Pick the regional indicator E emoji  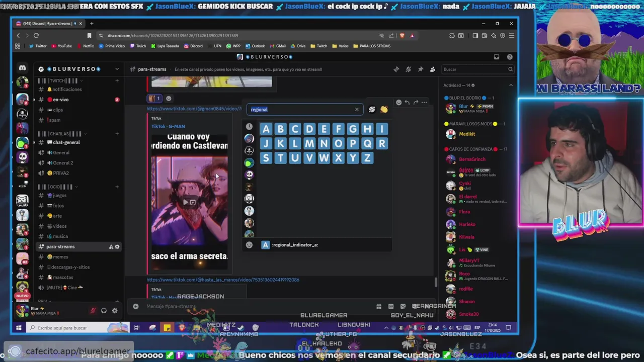(324, 129)
